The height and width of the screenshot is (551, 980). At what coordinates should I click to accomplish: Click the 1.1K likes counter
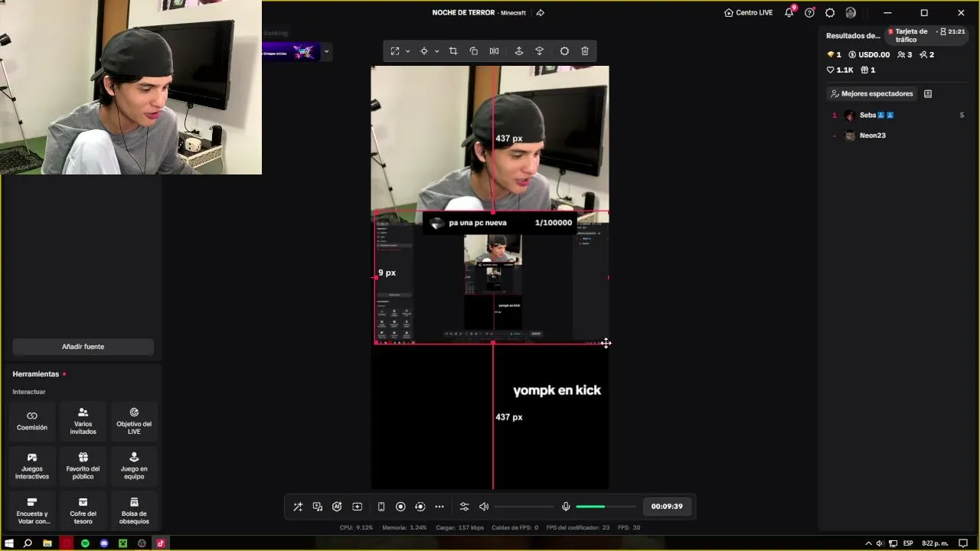point(840,70)
